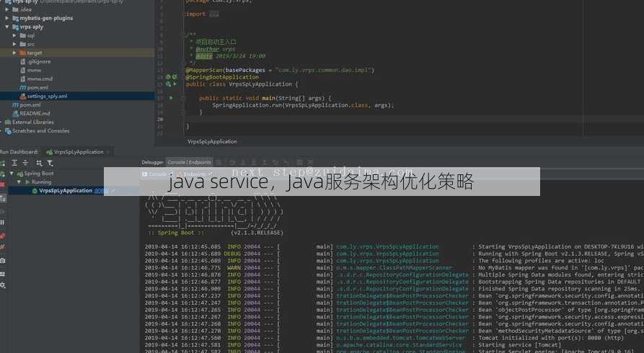Open the gear settings in debug sidebar

pos(2,285)
